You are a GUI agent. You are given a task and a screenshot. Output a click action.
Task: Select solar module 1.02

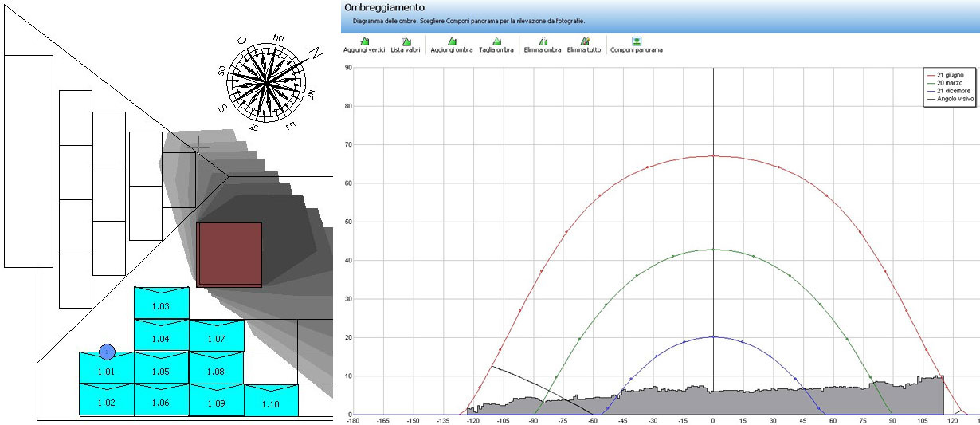[x=107, y=399]
